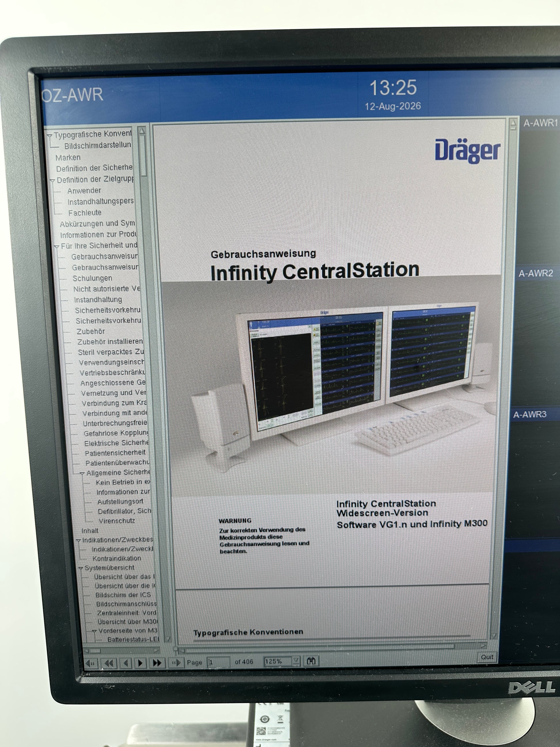560x747 pixels.
Task: Select Instandhaltung in the contents tree
Action: click(98, 300)
